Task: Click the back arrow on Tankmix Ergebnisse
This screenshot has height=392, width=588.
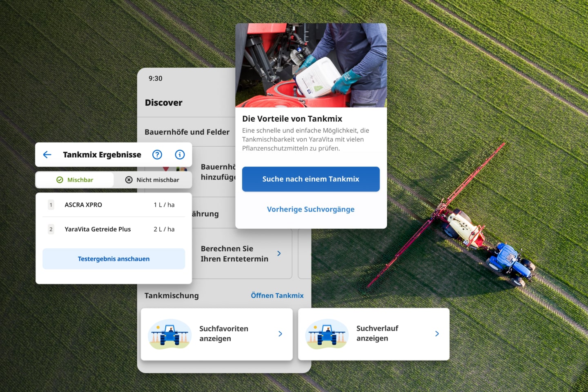Action: [x=47, y=154]
